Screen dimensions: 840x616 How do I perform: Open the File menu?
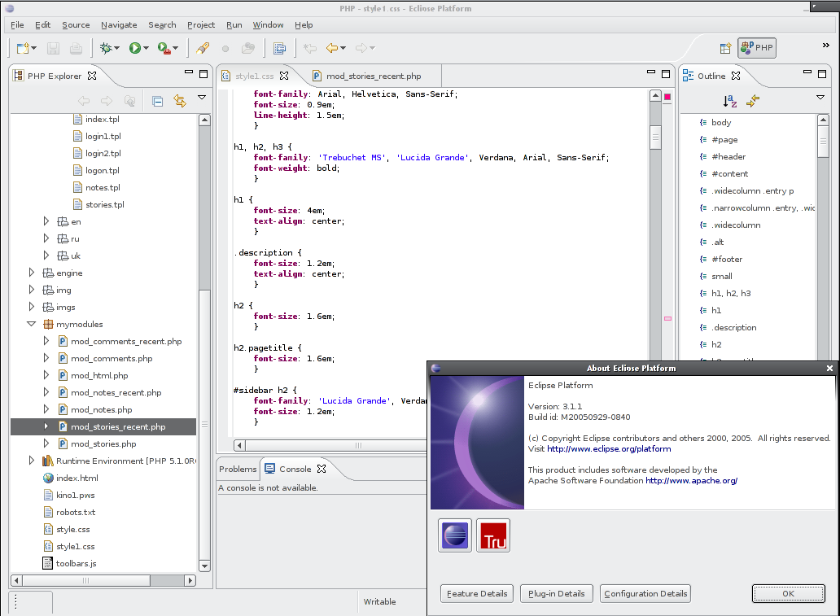[x=17, y=24]
